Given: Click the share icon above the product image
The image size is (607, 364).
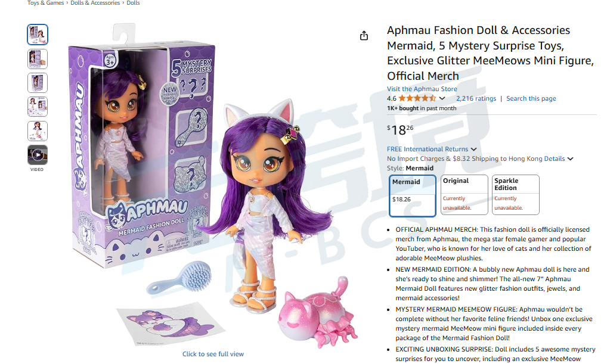Looking at the screenshot, I should (x=364, y=36).
